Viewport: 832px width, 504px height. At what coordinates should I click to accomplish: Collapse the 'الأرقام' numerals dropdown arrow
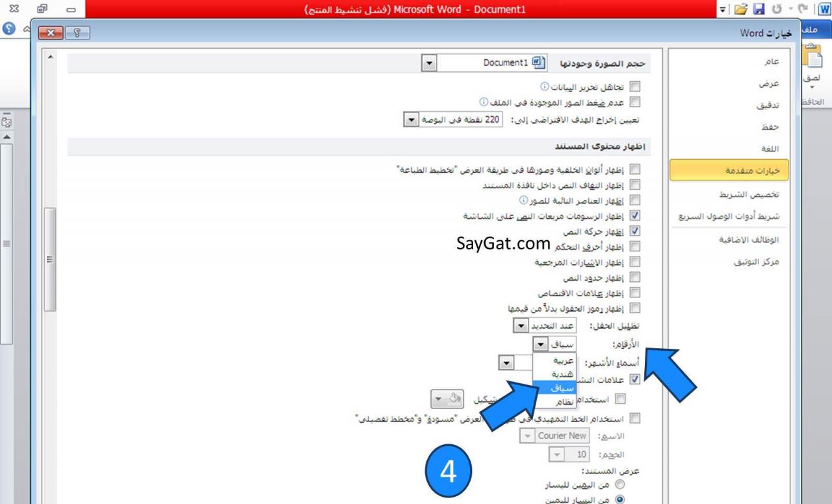pos(539,344)
